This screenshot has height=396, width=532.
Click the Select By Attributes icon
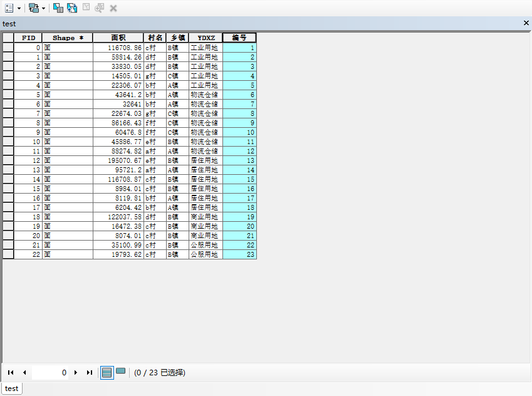click(58, 8)
